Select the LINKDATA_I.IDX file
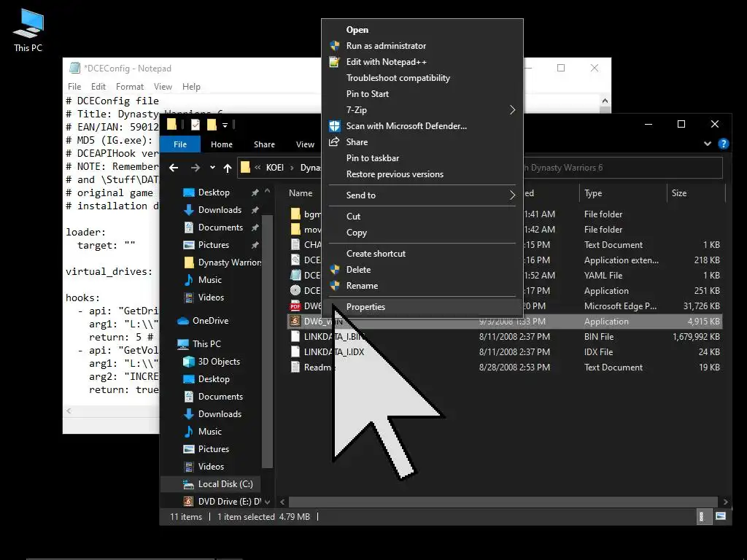This screenshot has height=560, width=747. [x=505, y=352]
